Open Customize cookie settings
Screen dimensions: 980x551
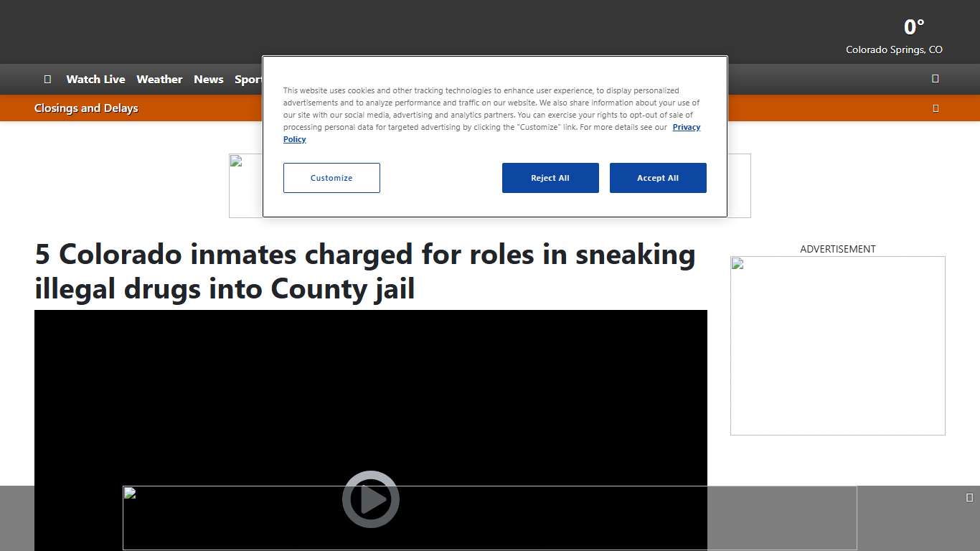(331, 178)
